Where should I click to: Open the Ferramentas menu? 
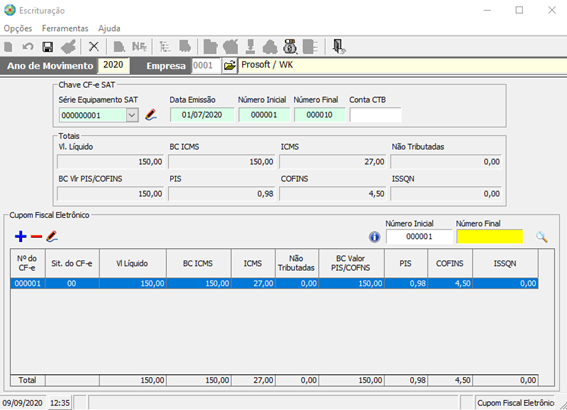pos(65,29)
